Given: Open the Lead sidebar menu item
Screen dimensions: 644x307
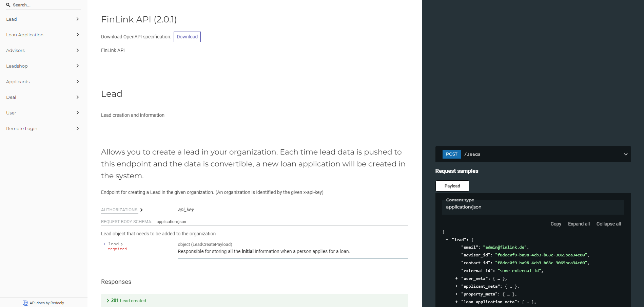Looking at the screenshot, I should point(43,19).
